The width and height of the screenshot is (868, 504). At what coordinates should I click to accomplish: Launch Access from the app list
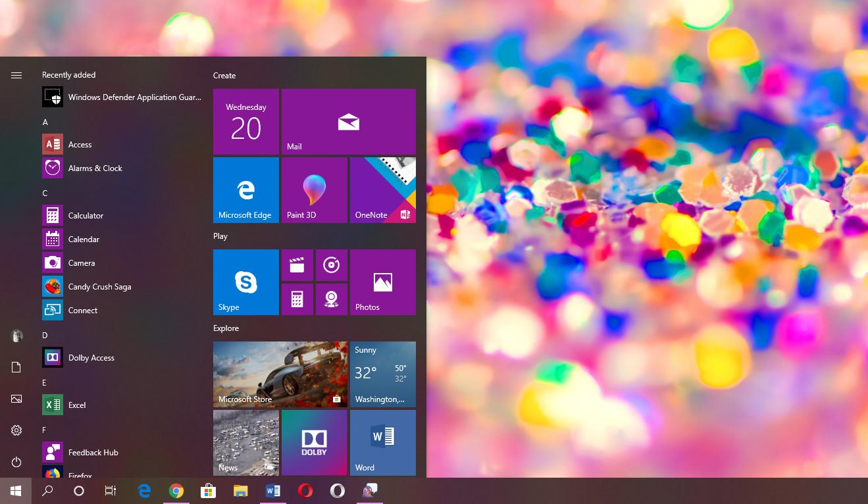[122, 145]
